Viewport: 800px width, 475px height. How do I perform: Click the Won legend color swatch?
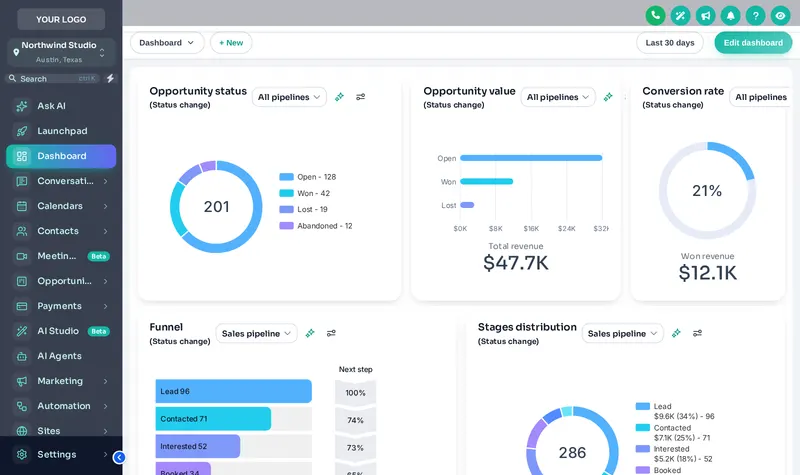click(x=286, y=193)
